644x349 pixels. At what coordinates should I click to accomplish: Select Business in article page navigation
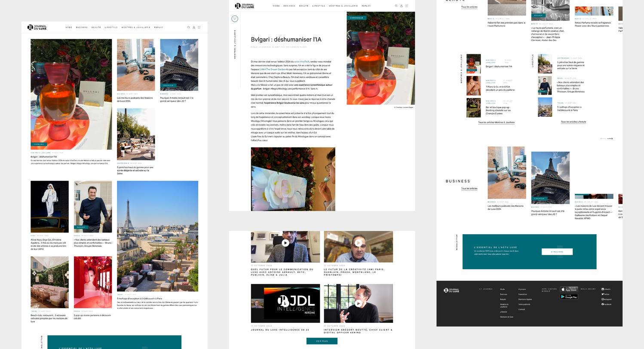[289, 6]
